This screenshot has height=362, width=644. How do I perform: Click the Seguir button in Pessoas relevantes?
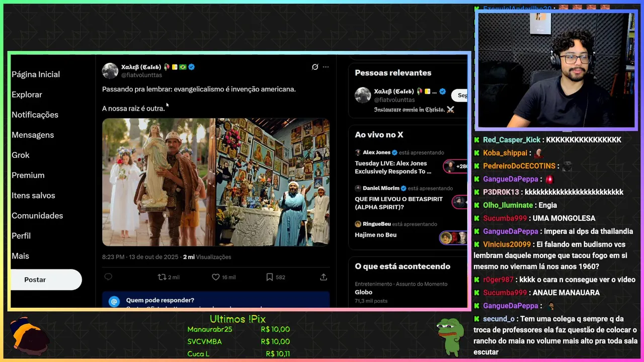tap(460, 95)
